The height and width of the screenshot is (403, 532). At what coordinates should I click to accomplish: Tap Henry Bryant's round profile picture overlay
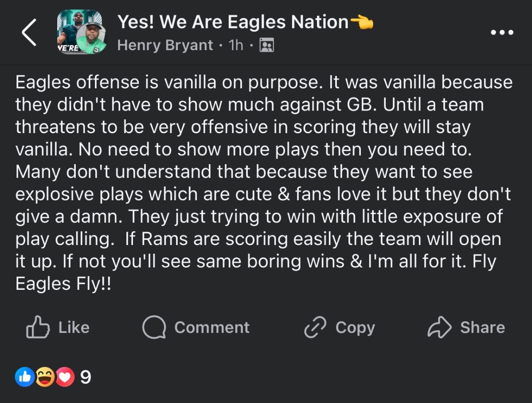click(91, 38)
